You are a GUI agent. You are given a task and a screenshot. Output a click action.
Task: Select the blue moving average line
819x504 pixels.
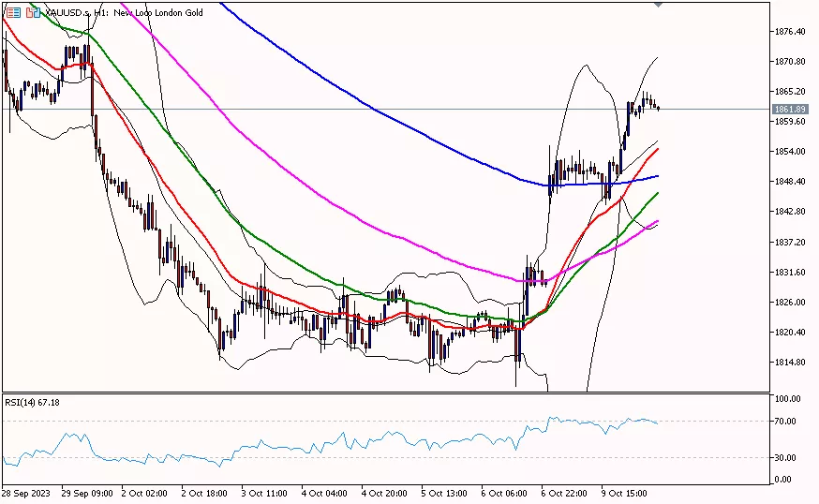(374, 110)
